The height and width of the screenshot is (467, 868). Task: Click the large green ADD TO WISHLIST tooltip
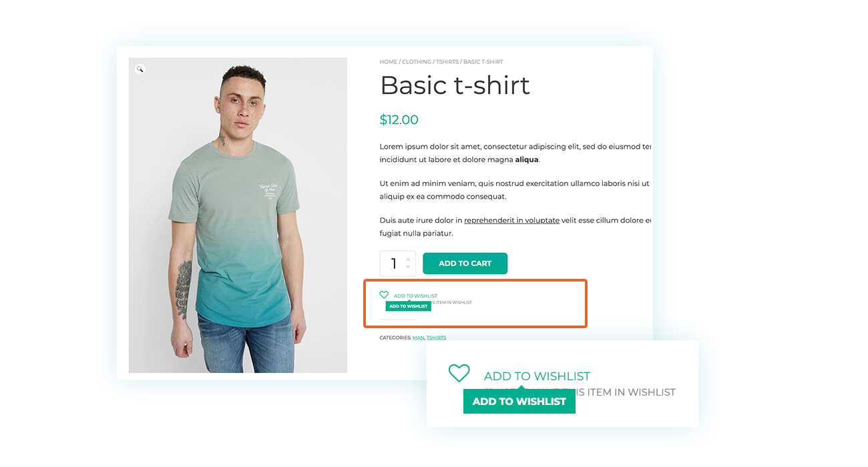(x=519, y=401)
